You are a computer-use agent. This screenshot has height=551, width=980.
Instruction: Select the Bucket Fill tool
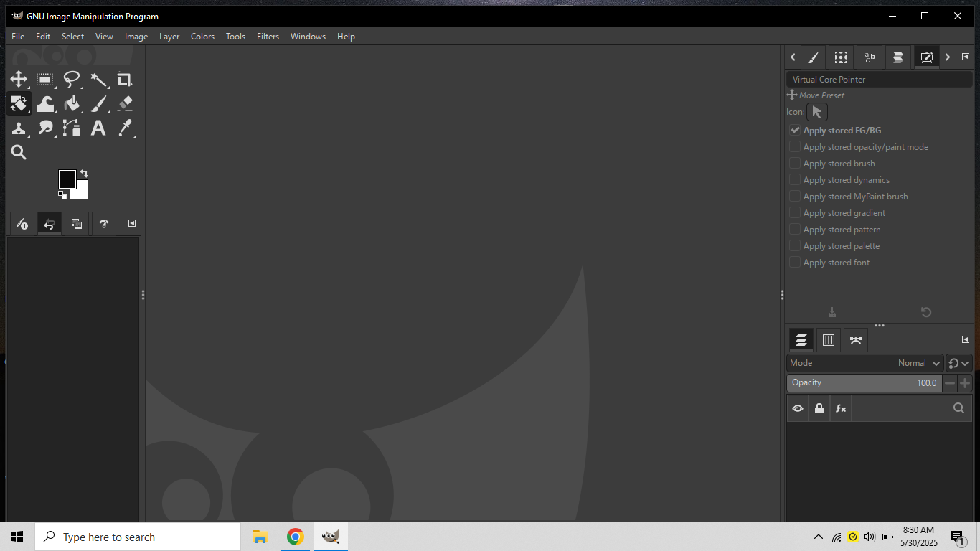(72, 104)
